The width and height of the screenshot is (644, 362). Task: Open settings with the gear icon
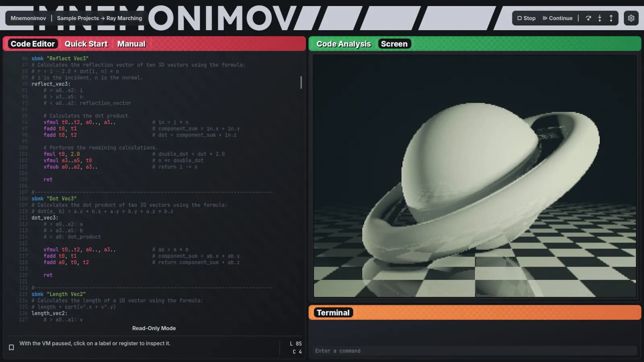(x=631, y=18)
